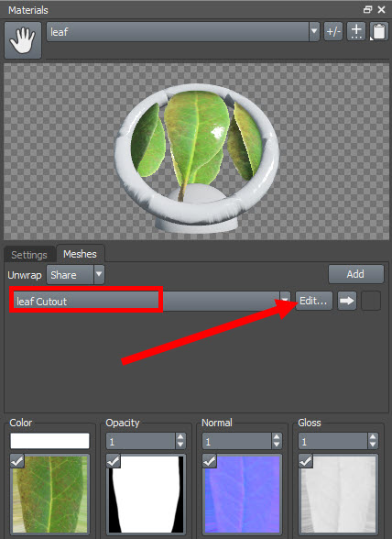The width and height of the screenshot is (392, 539).
Task: Click the Materials panel title
Action: (x=28, y=10)
